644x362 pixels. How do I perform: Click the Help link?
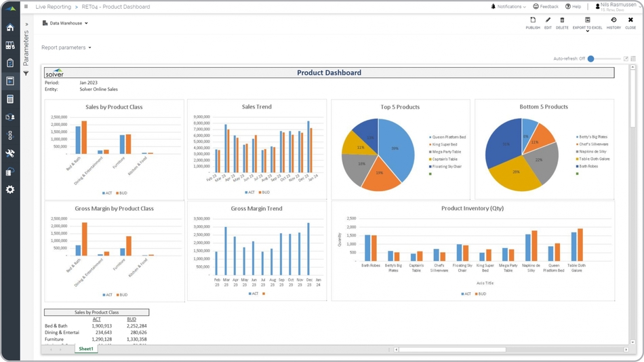(573, 7)
